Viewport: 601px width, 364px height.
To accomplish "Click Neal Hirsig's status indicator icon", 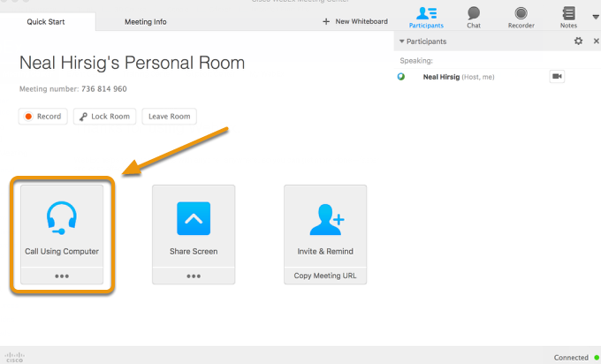I will [401, 77].
